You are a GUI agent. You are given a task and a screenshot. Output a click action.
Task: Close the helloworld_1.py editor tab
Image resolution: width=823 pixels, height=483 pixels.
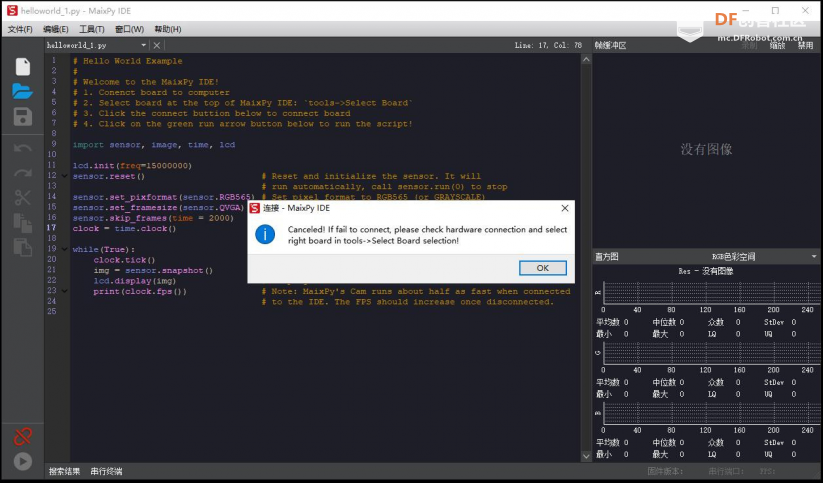[156, 46]
